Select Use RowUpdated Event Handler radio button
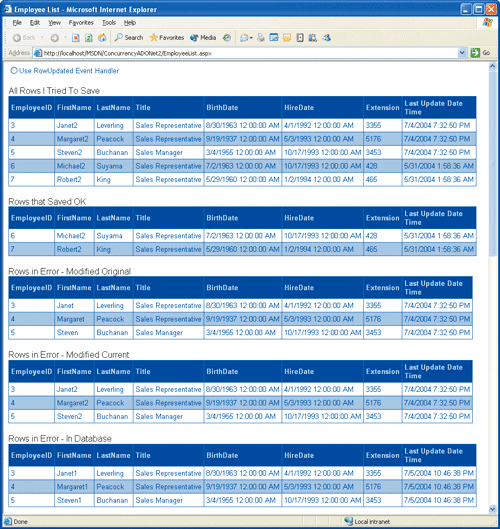 click(13, 71)
